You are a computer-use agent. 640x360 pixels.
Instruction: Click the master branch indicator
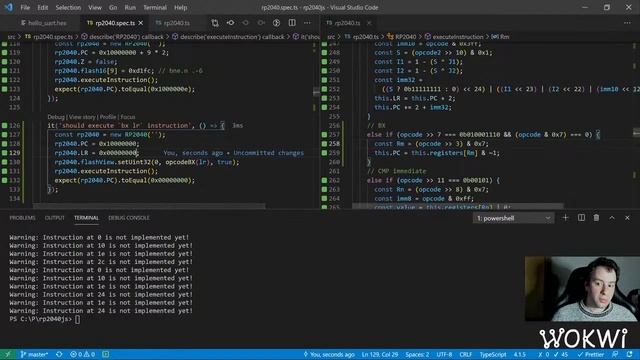click(x=34, y=354)
